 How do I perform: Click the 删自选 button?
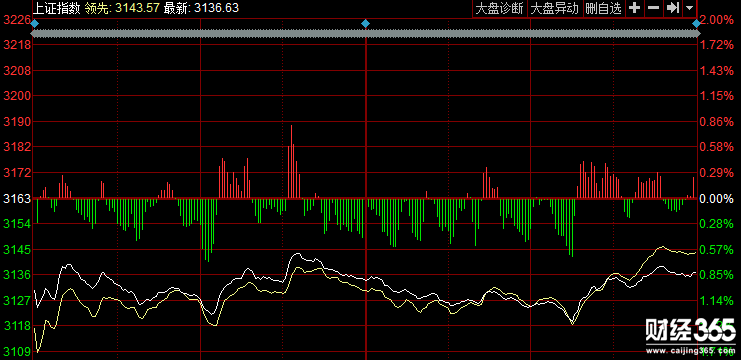tap(603, 9)
